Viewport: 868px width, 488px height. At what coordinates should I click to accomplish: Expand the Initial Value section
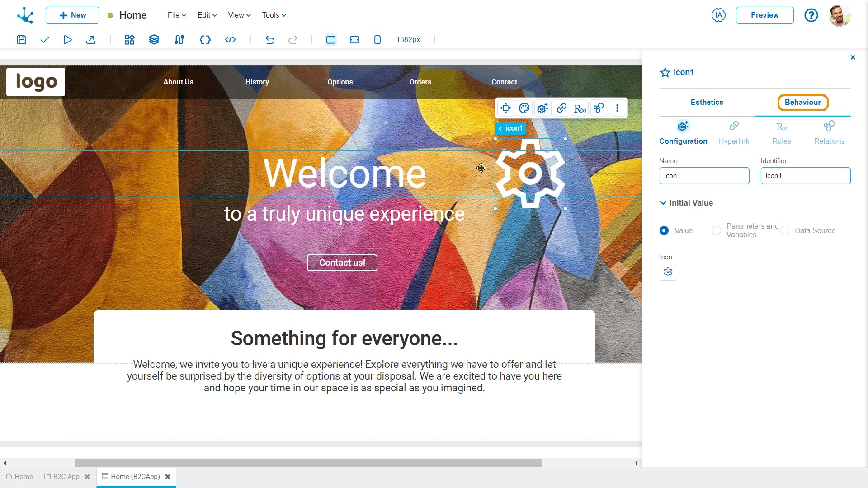[x=663, y=202]
